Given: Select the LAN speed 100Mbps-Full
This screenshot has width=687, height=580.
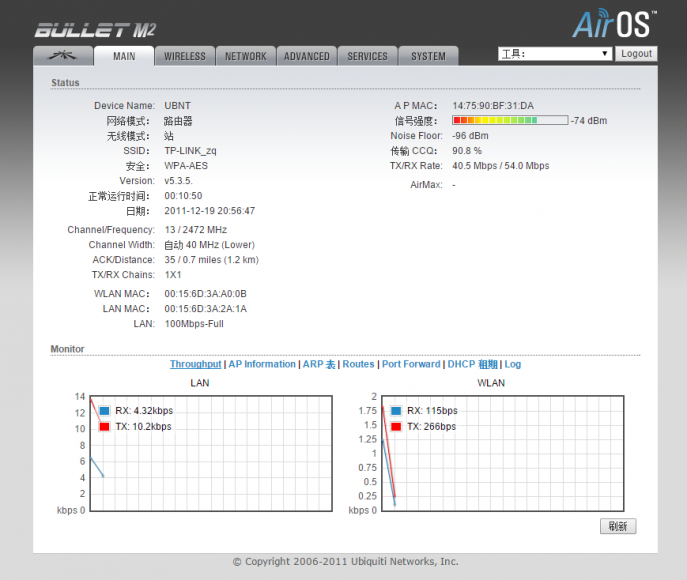Looking at the screenshot, I should click(194, 324).
